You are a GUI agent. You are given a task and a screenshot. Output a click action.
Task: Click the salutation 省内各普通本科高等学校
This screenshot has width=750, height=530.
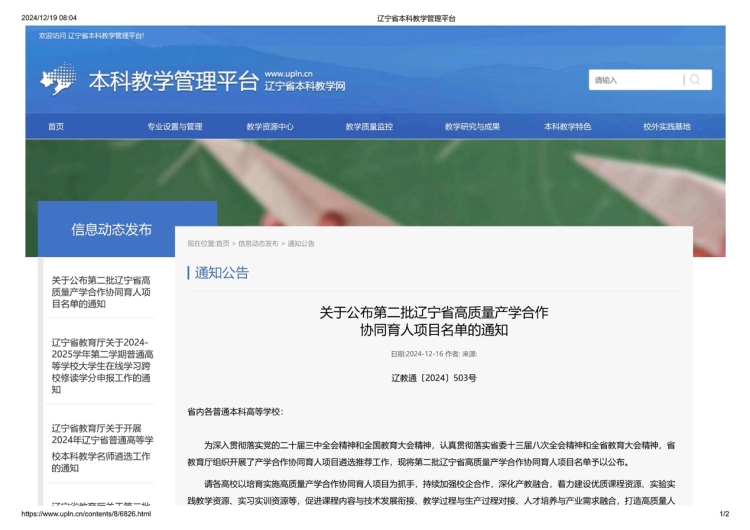point(235,412)
